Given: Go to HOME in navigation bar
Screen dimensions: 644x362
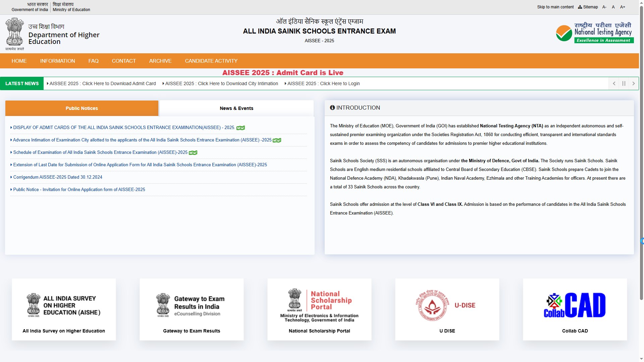Looking at the screenshot, I should [19, 61].
